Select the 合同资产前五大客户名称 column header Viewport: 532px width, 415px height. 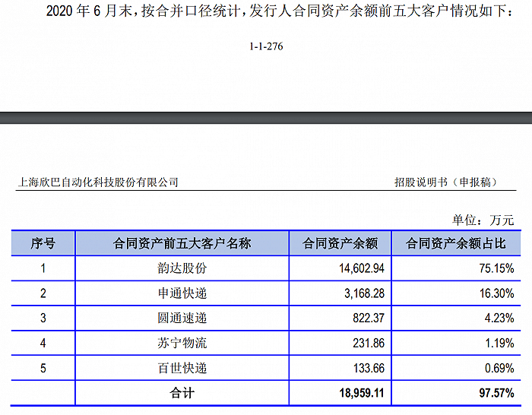(x=182, y=243)
